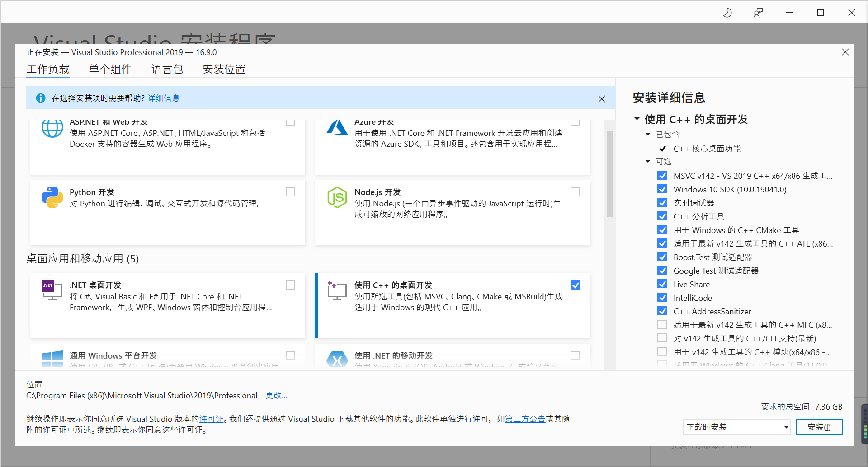
Task: Toggle dark theme moon icon in title bar
Action: [x=727, y=13]
